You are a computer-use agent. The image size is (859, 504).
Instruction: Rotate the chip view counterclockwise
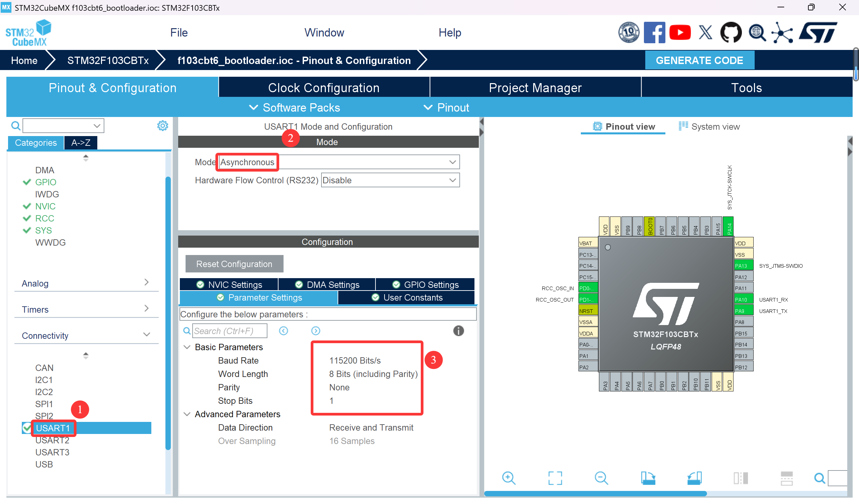pos(695,478)
